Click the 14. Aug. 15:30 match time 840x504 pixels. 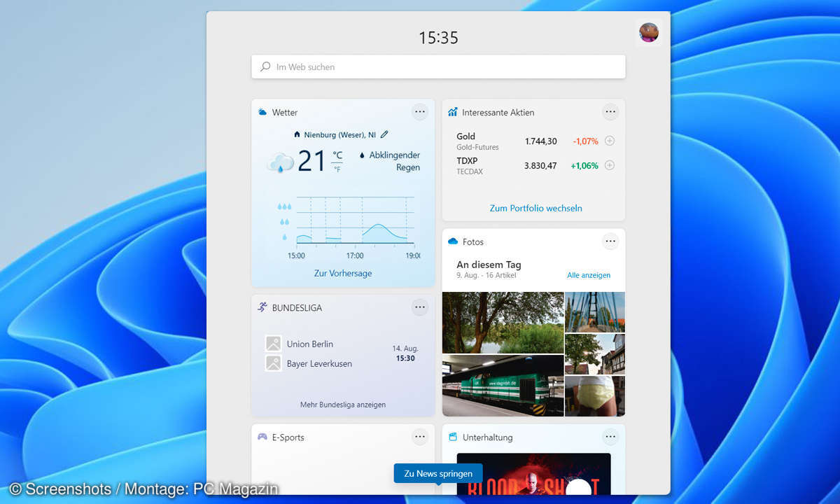[x=405, y=353]
